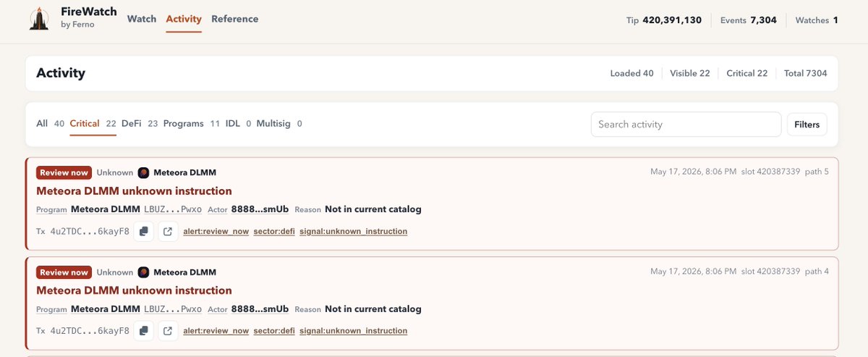This screenshot has height=357, width=868.
Task: Go to the Reference page
Action: [234, 19]
